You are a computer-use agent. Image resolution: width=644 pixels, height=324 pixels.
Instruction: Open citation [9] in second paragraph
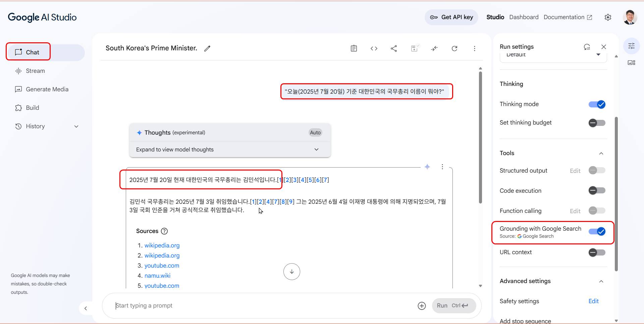[x=290, y=202]
